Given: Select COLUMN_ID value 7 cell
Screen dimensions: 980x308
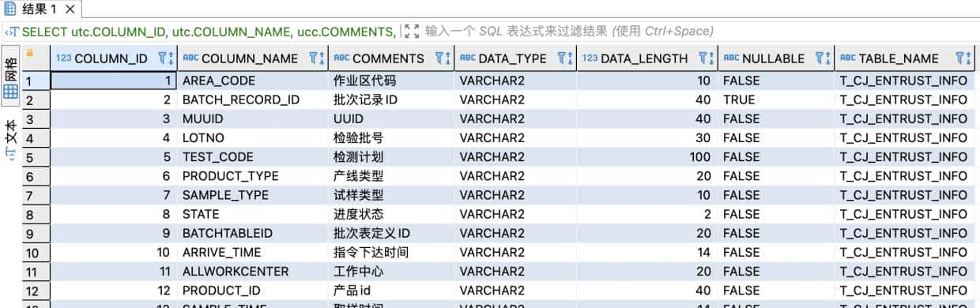Looking at the screenshot, I should click(114, 195).
